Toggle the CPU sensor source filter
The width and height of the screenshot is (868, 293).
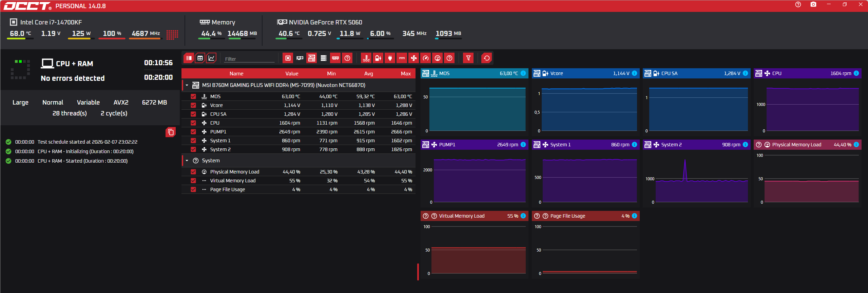pyautogui.click(x=288, y=58)
